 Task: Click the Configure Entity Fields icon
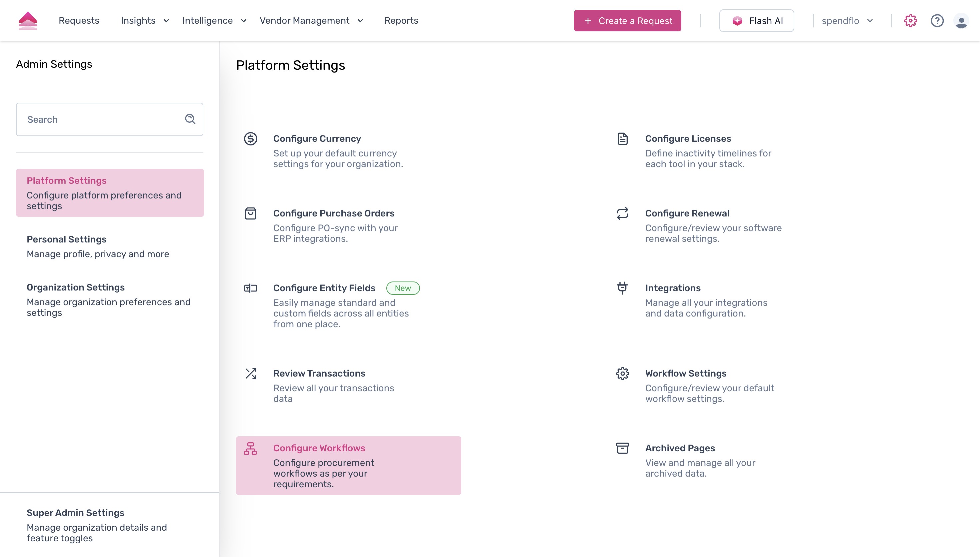tap(251, 288)
